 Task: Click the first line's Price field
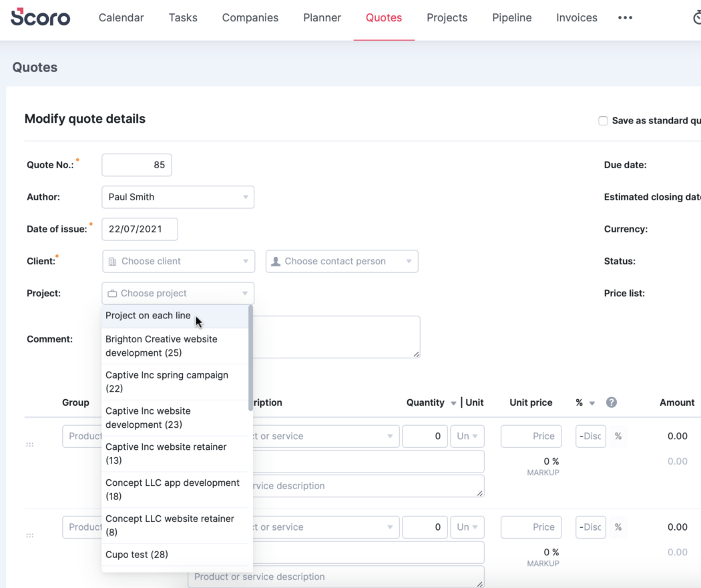[x=531, y=436]
